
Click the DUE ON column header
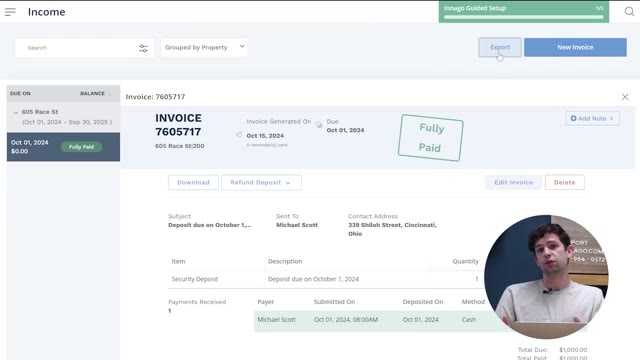pos(20,93)
